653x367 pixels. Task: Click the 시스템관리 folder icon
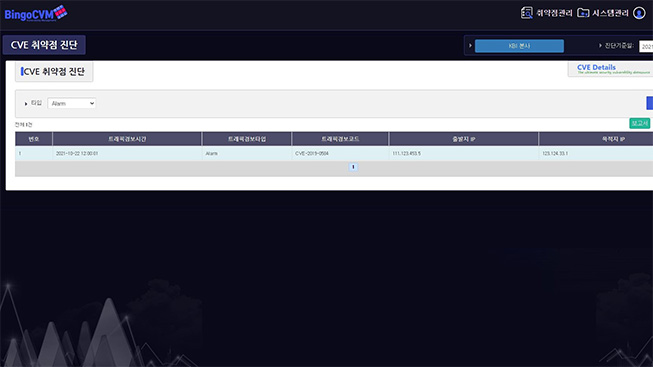[x=583, y=13]
